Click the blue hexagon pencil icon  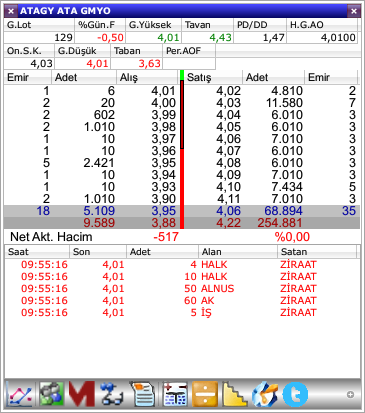pos(265,394)
